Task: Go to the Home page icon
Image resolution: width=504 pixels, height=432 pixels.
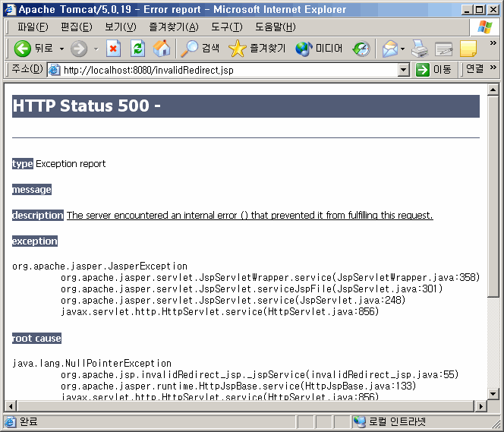Action: [162, 49]
